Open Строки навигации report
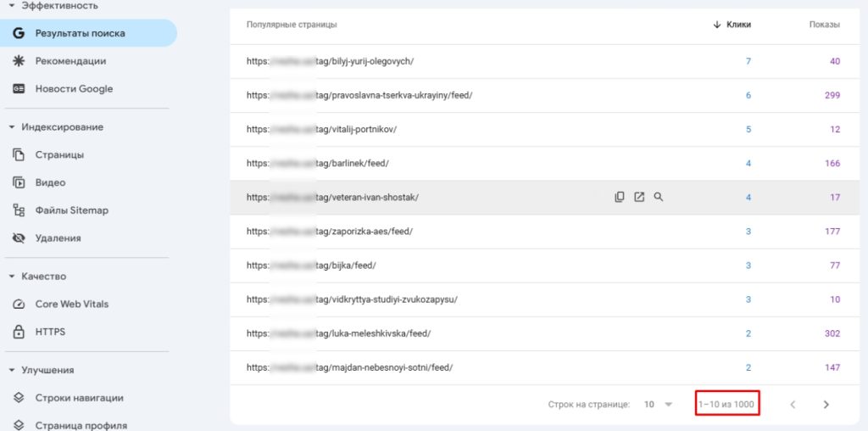The height and width of the screenshot is (431, 868). click(x=79, y=398)
